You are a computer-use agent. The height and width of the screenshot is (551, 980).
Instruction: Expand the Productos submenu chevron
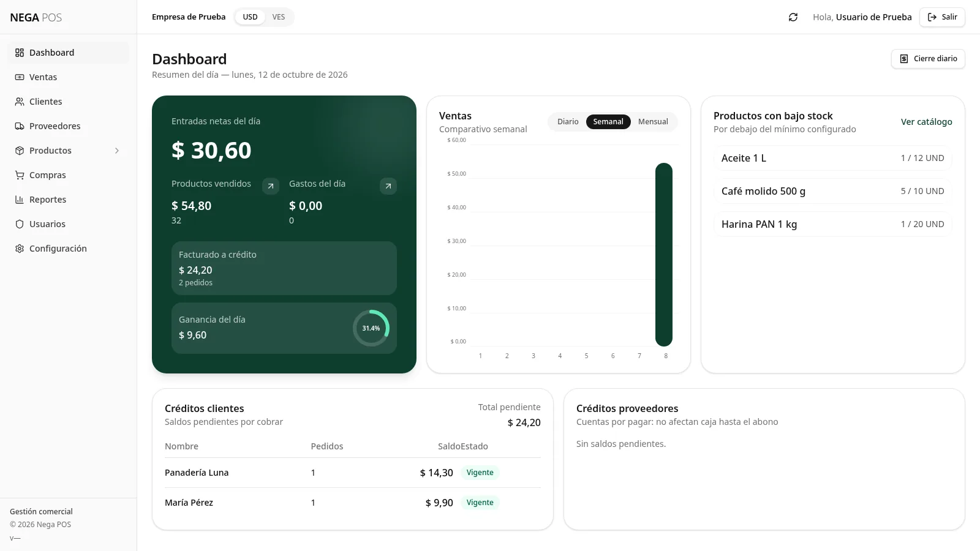(x=117, y=151)
